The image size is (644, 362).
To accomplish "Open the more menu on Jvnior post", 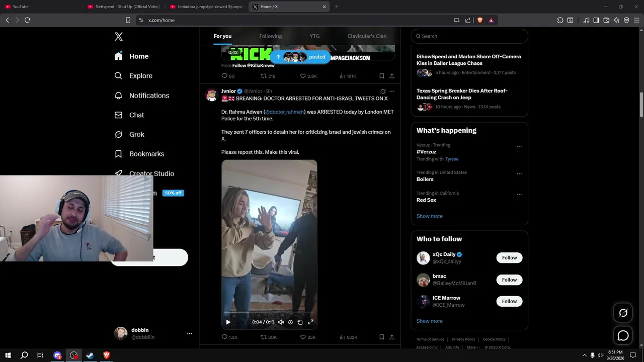I will [x=392, y=92].
